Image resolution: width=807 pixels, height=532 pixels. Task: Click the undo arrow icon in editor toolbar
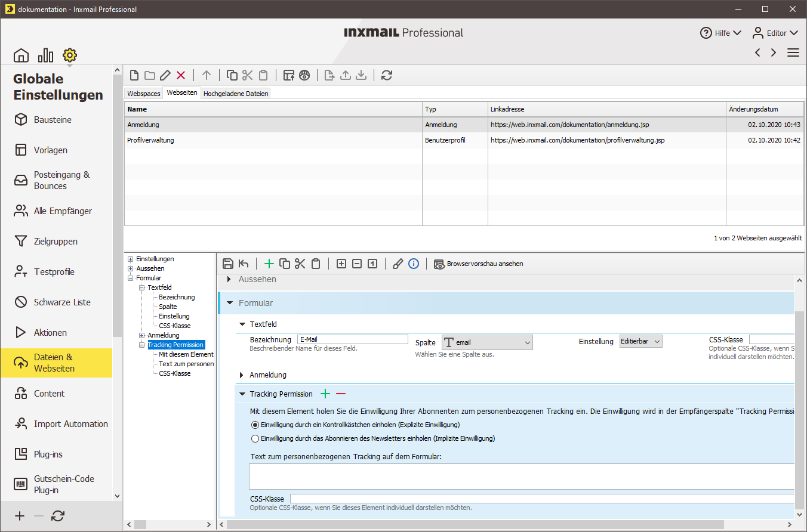(x=244, y=264)
